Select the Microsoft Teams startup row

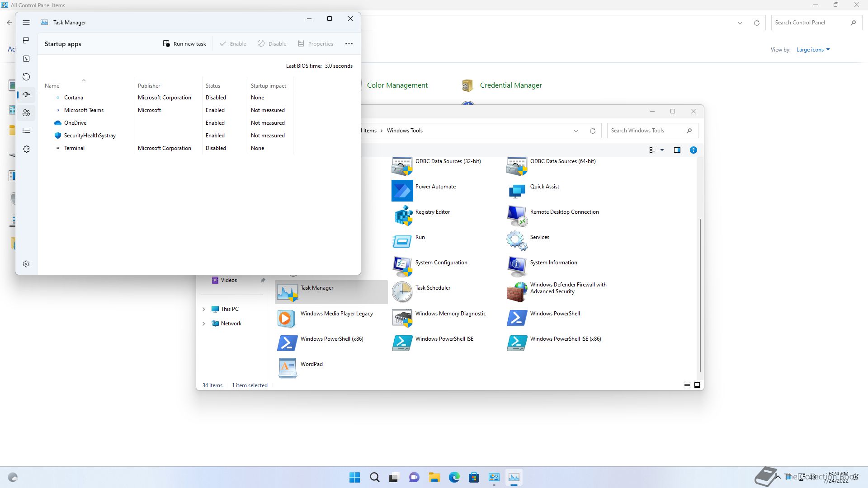coord(165,110)
